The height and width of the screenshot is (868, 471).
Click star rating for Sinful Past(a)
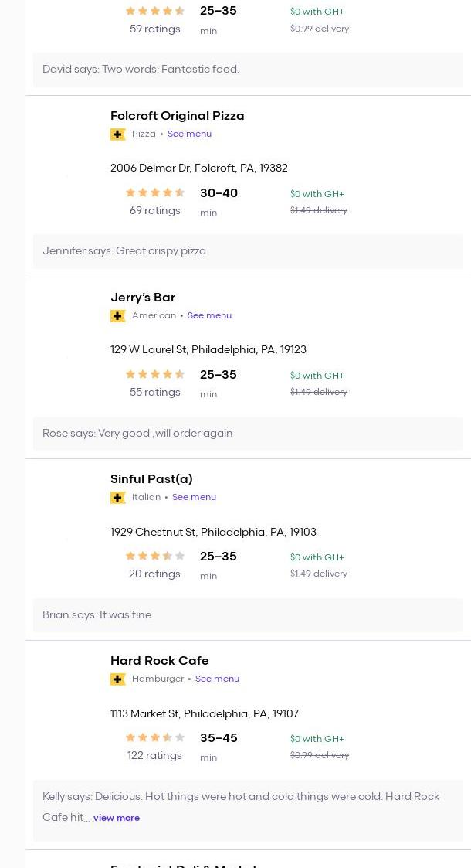point(154,557)
